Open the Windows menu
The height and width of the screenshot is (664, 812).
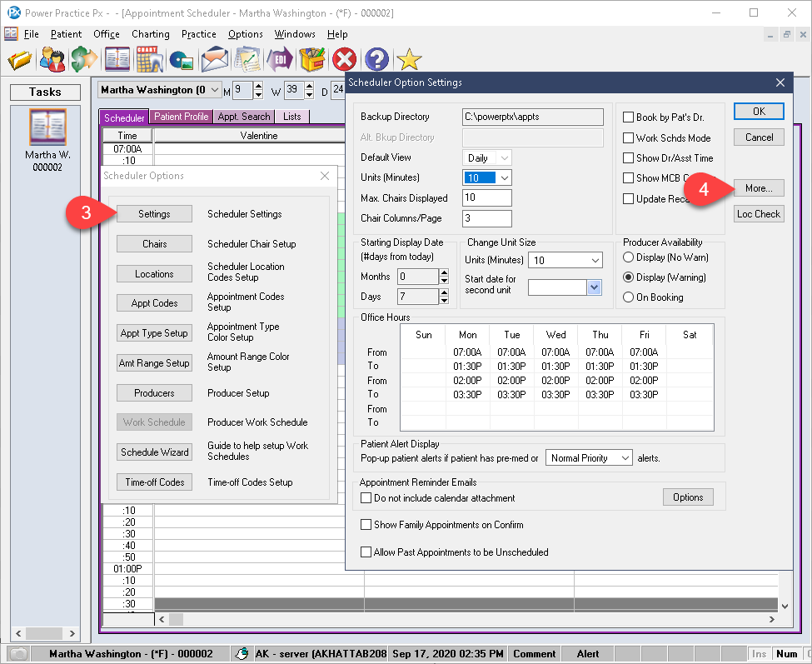[x=295, y=34]
